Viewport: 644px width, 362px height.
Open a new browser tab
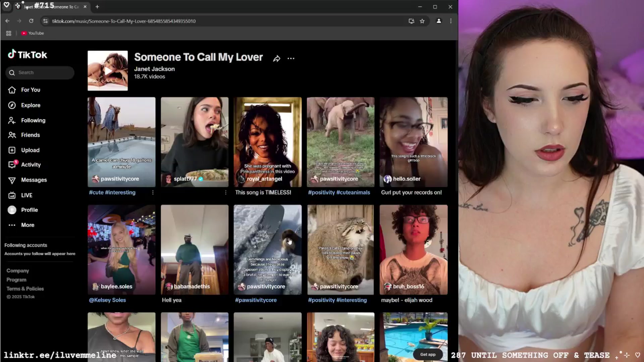(x=97, y=7)
